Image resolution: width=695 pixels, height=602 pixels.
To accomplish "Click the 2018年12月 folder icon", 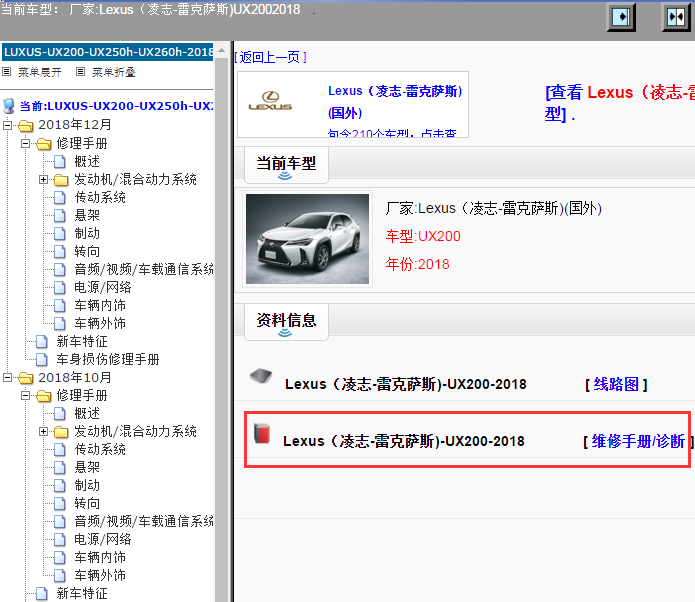I will 26,126.
